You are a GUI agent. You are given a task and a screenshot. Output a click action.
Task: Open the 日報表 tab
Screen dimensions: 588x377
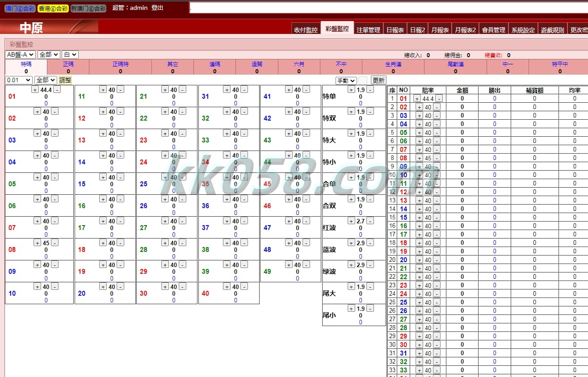pyautogui.click(x=395, y=30)
